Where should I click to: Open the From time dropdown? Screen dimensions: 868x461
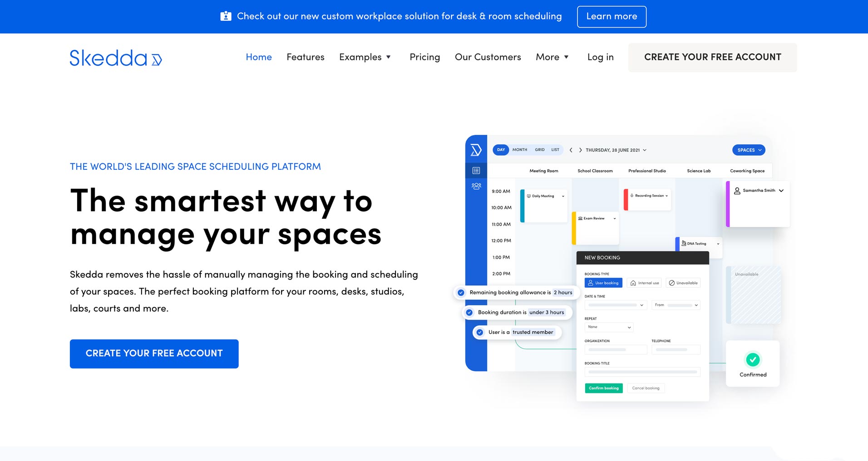tap(676, 305)
